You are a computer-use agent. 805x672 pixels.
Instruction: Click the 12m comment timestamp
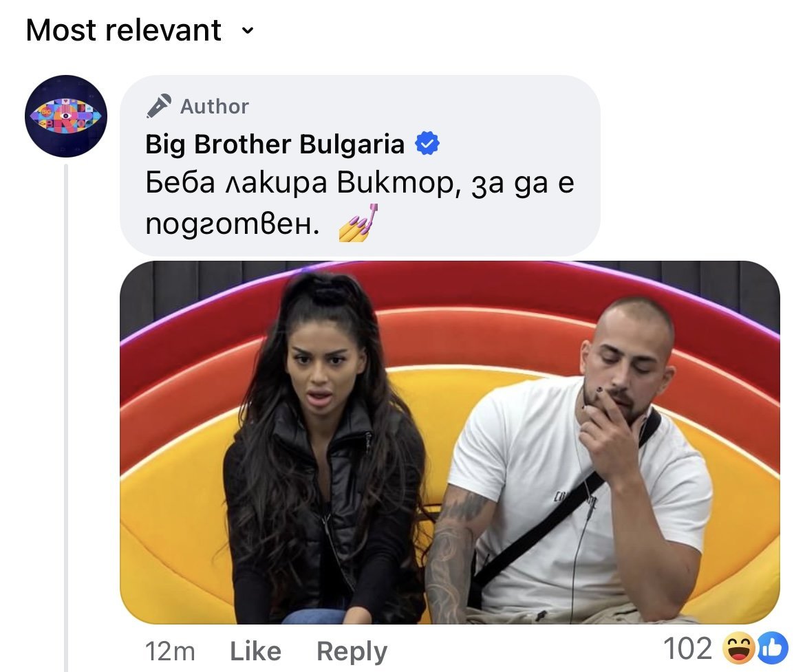pyautogui.click(x=170, y=651)
